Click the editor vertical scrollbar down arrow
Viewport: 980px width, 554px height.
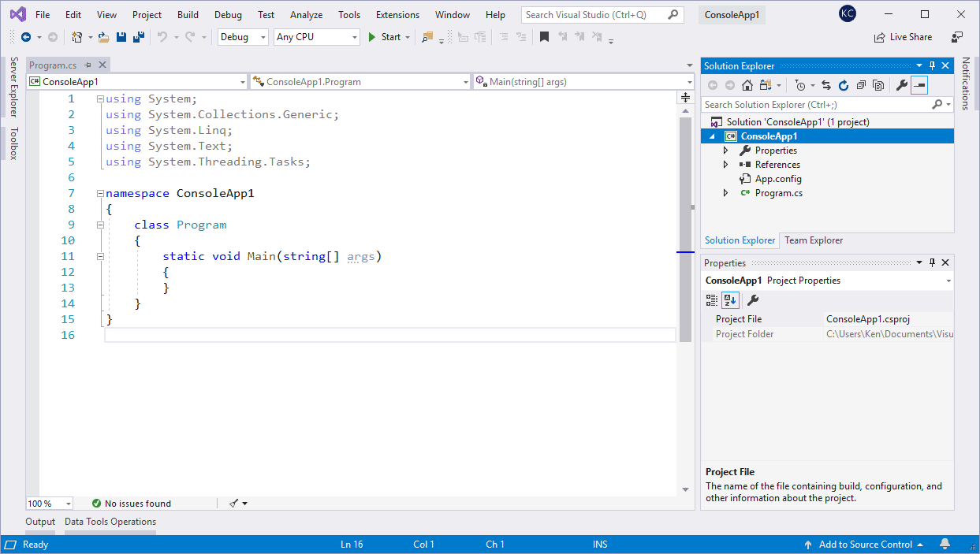pos(685,489)
